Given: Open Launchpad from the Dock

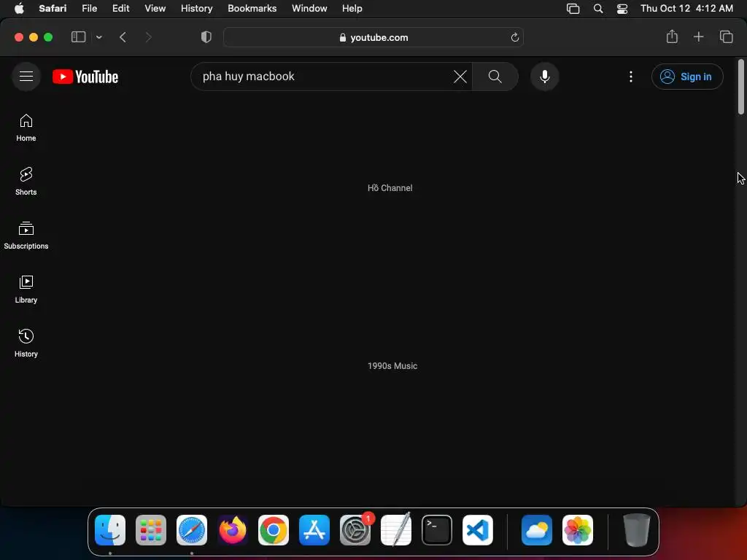Looking at the screenshot, I should pyautogui.click(x=151, y=530).
